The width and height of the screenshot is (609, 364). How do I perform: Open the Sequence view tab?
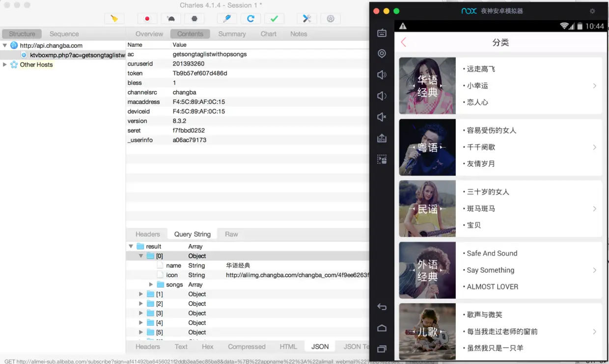coord(63,34)
